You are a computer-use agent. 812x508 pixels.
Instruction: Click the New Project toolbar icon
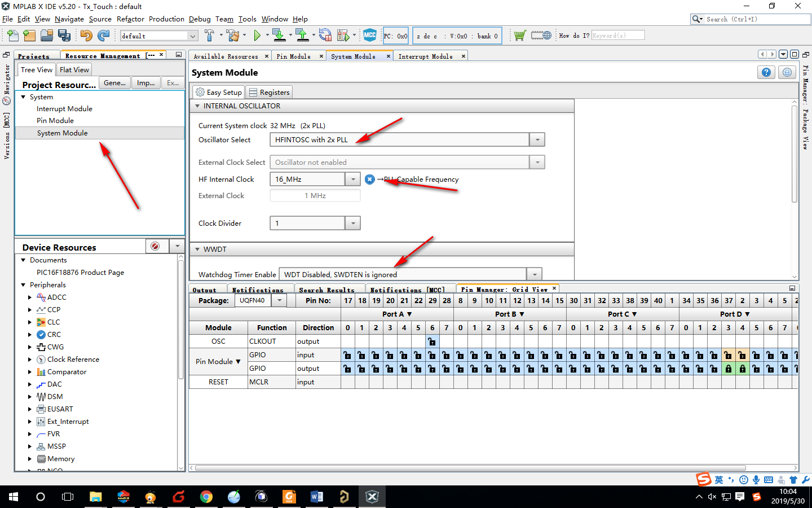click(29, 36)
